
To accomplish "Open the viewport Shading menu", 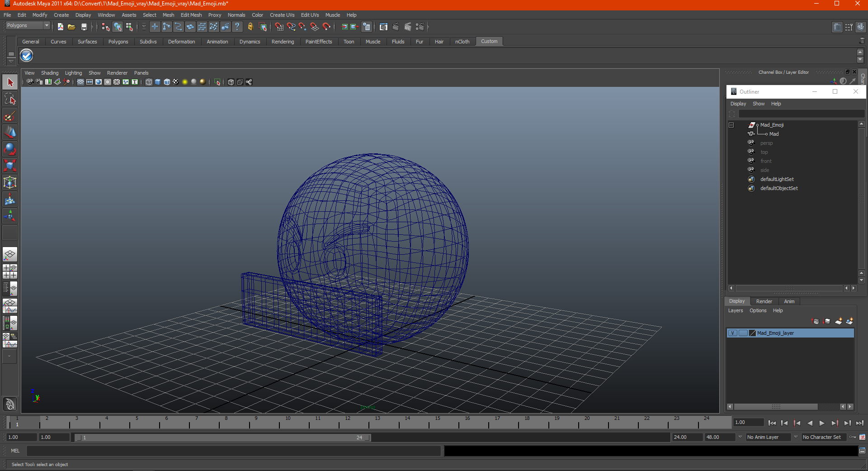I will pos(50,73).
